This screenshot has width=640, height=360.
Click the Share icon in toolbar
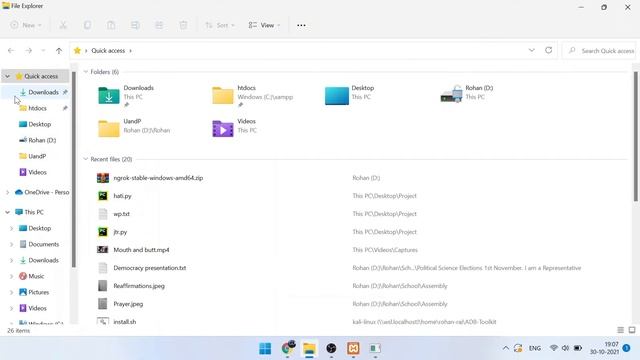coord(159,25)
